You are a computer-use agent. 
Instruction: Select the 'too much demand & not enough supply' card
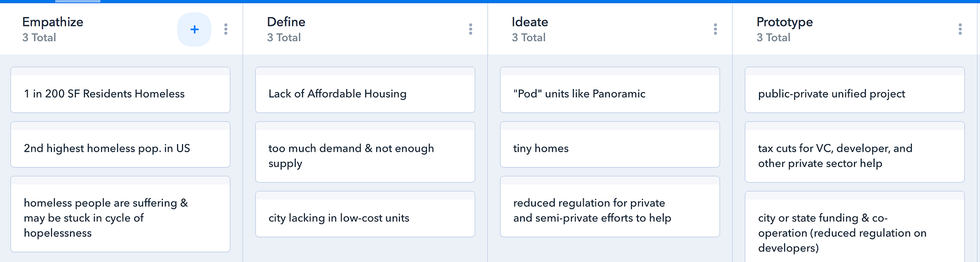[x=365, y=156]
